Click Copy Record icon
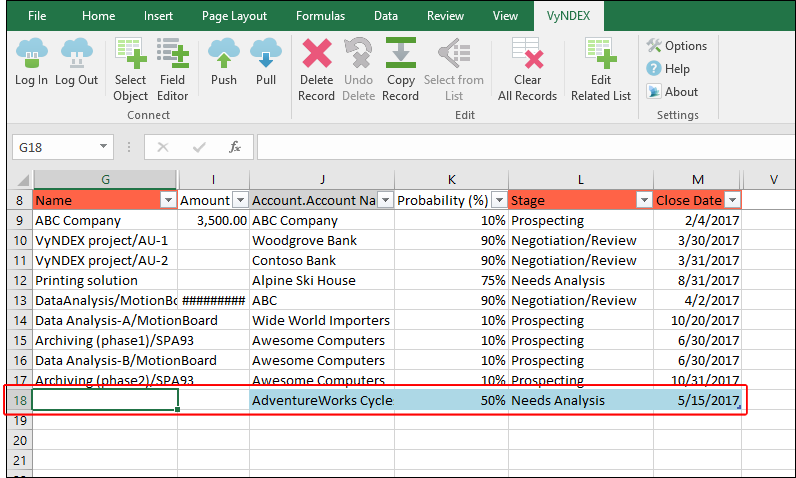Image resolution: width=796 pixels, height=478 pixels. pyautogui.click(x=401, y=53)
